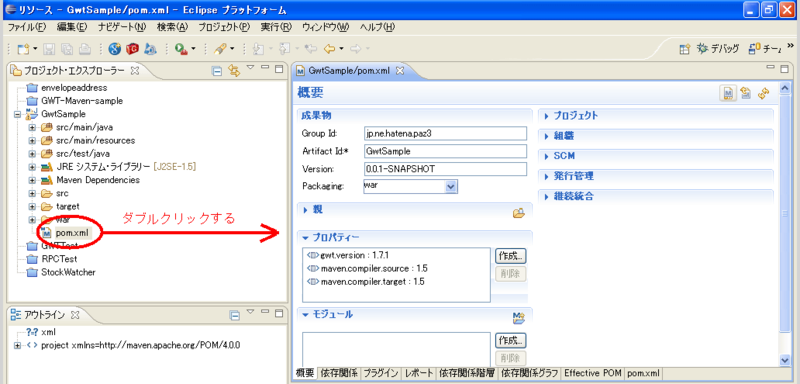Close the GwtSample/pom.xml editor tab

coord(400,71)
